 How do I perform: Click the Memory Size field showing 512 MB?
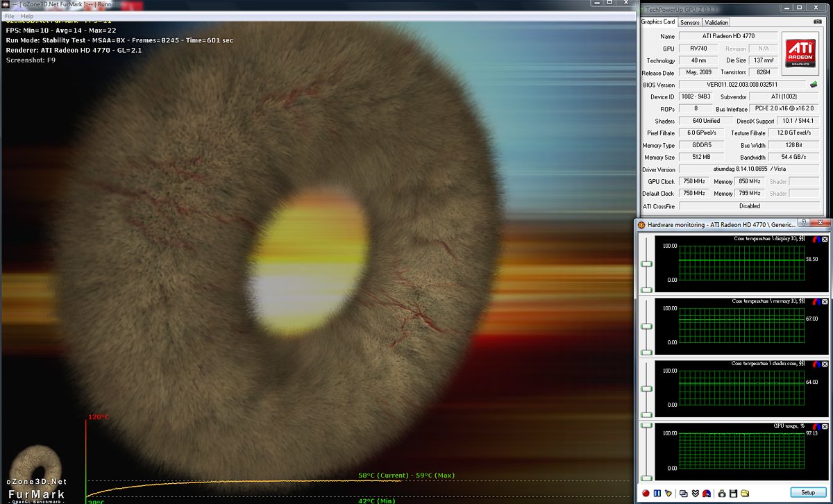[x=701, y=158]
